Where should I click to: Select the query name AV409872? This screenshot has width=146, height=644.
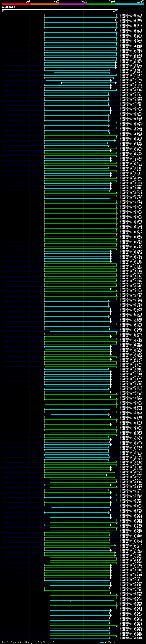tap(8, 7)
